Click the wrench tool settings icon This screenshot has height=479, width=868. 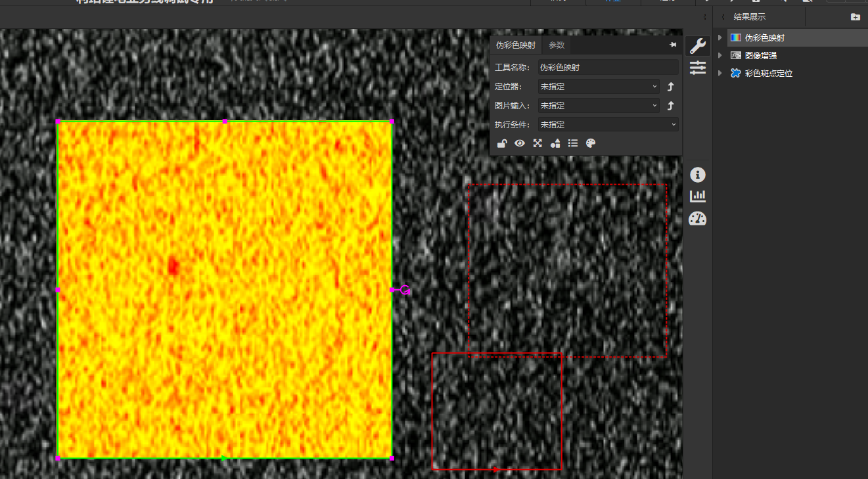point(697,45)
